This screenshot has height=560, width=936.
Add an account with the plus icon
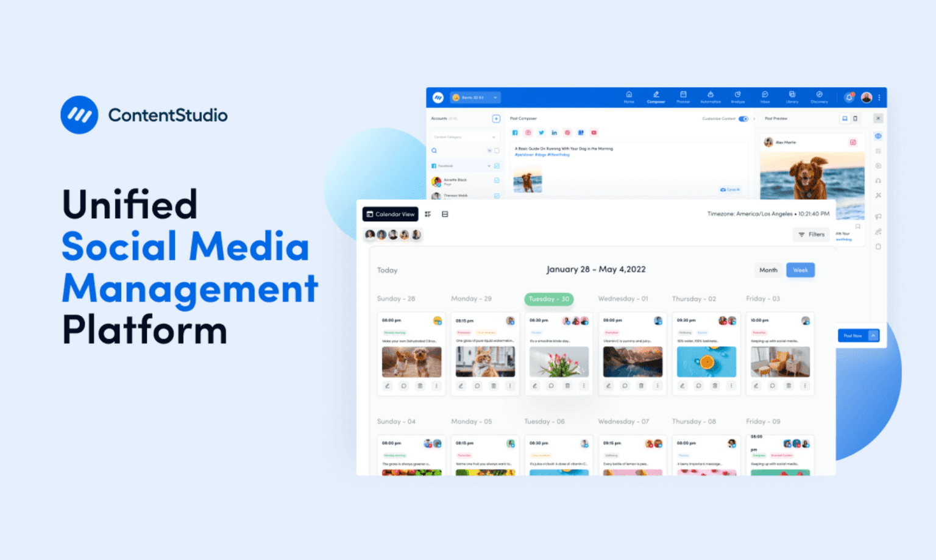pos(496,119)
